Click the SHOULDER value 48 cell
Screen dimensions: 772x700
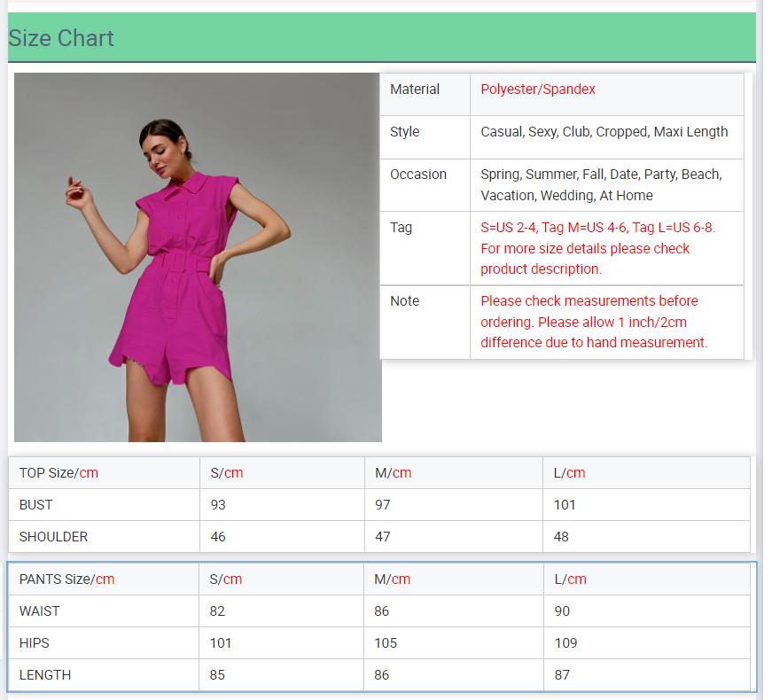[561, 537]
